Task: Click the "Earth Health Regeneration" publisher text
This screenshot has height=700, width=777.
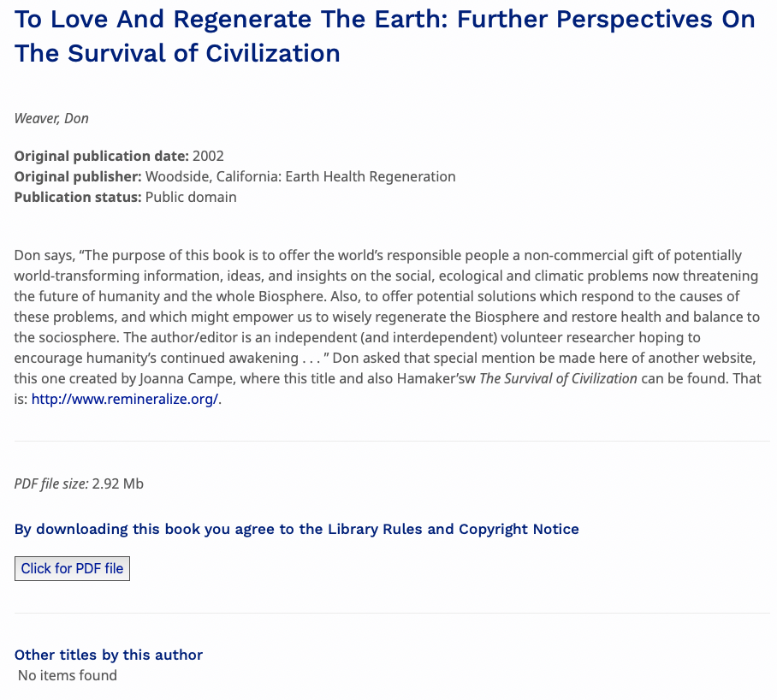Action: click(370, 176)
